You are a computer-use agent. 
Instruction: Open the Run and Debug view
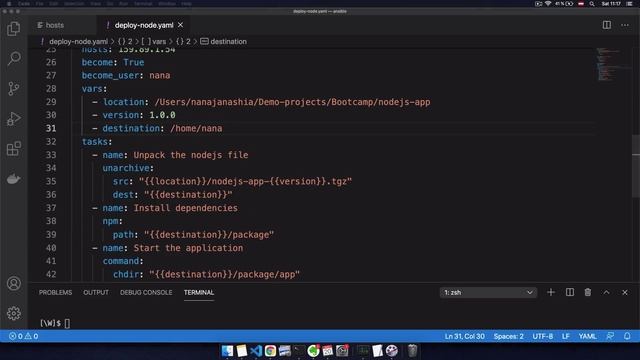(13, 119)
